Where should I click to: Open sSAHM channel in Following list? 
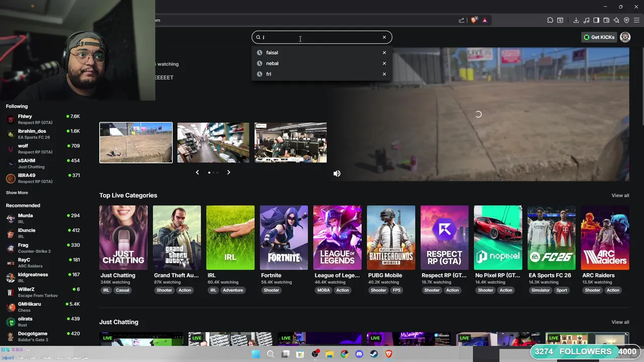[43, 163]
